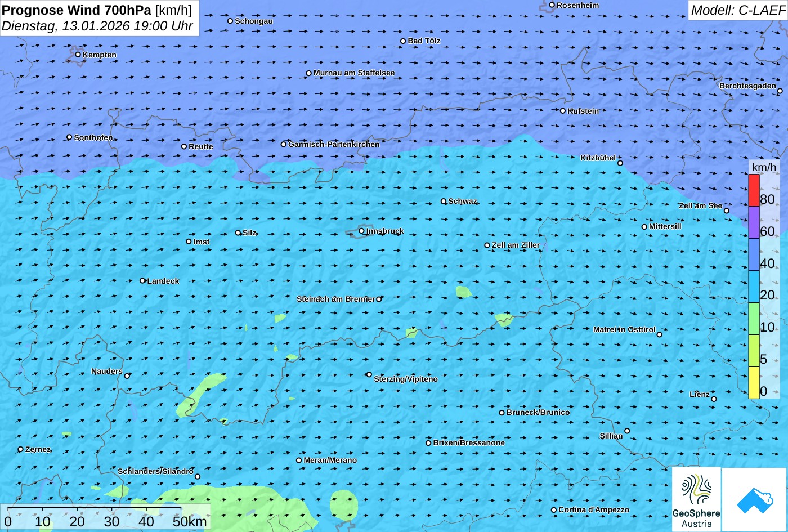Click the 'Zell am Ziller' label

click(516, 245)
